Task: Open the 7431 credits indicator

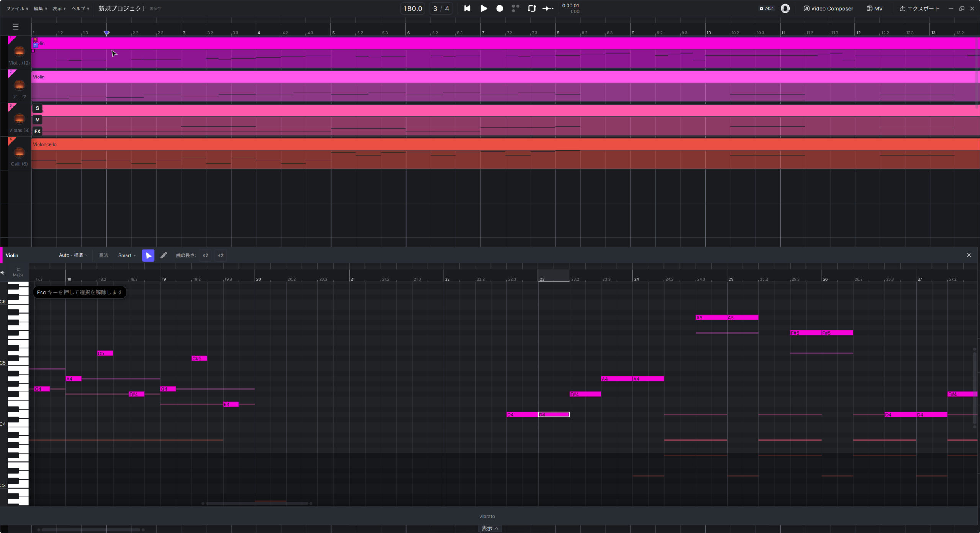Action: 767,8
